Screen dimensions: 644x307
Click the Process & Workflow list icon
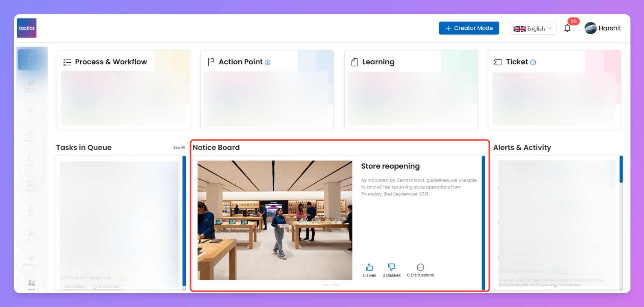[67, 62]
